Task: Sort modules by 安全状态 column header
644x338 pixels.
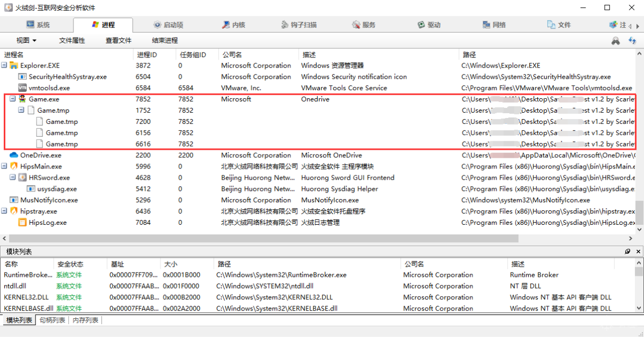Action: click(80, 264)
